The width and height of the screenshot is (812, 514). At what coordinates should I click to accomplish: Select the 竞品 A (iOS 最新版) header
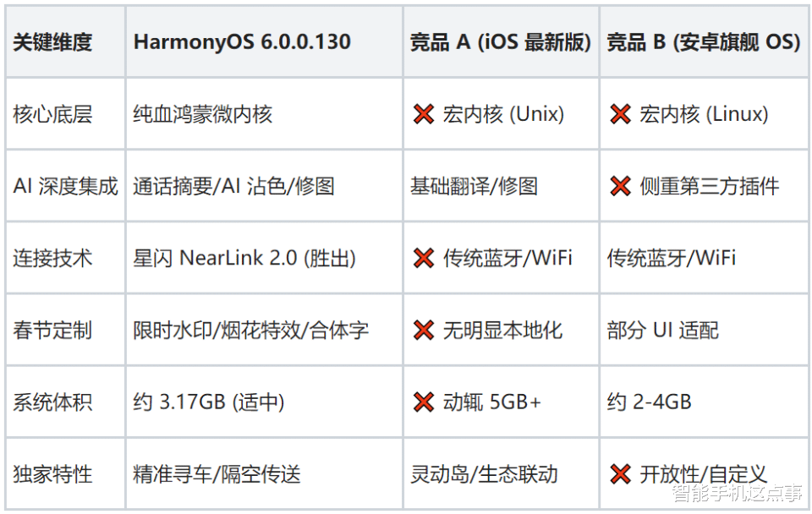(500, 42)
